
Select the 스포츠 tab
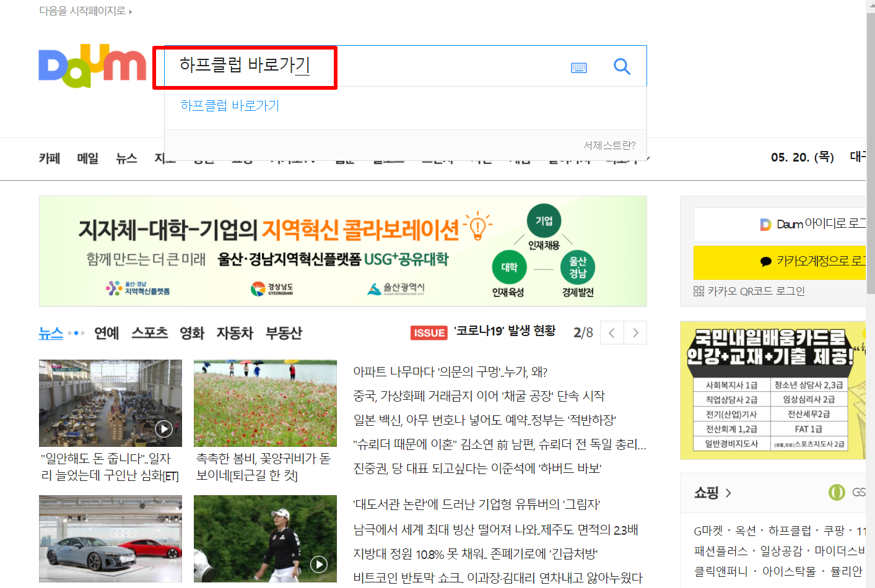pyautogui.click(x=150, y=333)
